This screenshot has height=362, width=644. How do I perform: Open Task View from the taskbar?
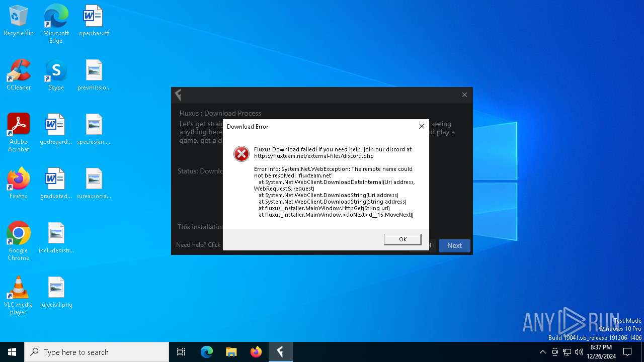tap(181, 352)
